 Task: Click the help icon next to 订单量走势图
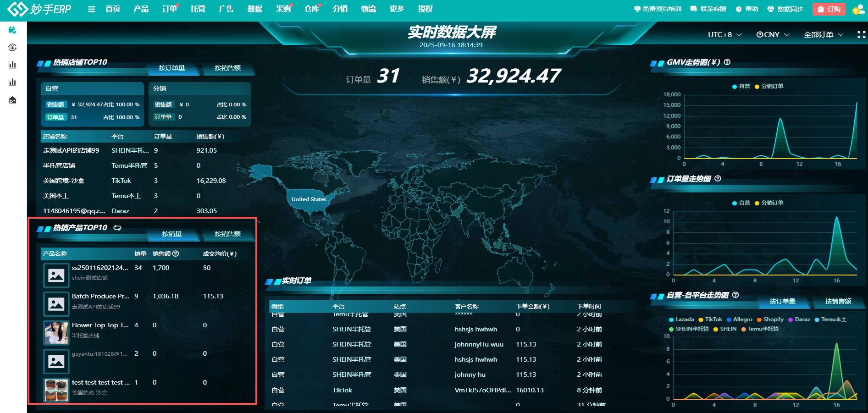tap(718, 179)
